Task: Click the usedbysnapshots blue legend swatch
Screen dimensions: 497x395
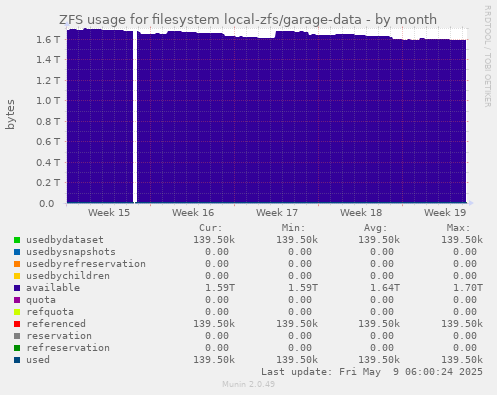Action: click(x=17, y=252)
